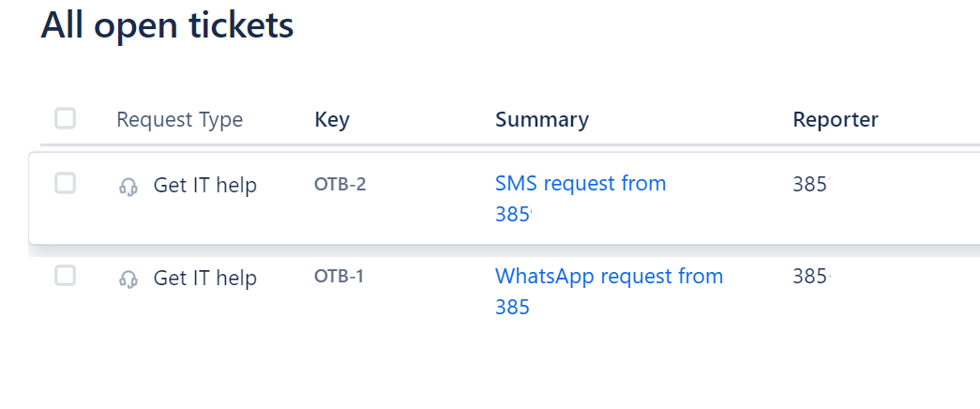The width and height of the screenshot is (980, 409).
Task: Click the reporter number of the WhatsApp ticket
Action: coord(810,277)
